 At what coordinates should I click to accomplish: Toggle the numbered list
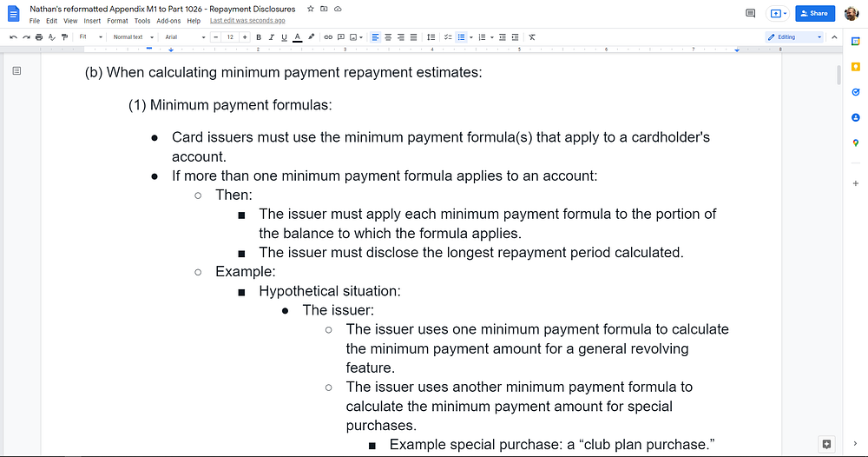point(482,37)
